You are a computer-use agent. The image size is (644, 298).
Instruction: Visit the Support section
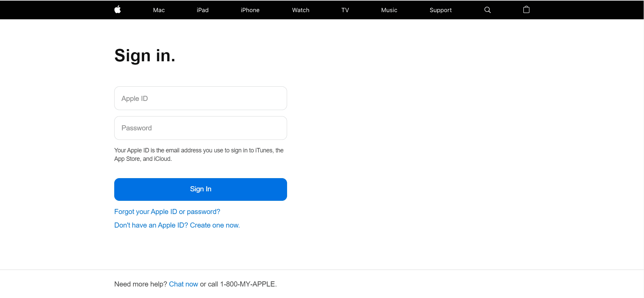440,10
